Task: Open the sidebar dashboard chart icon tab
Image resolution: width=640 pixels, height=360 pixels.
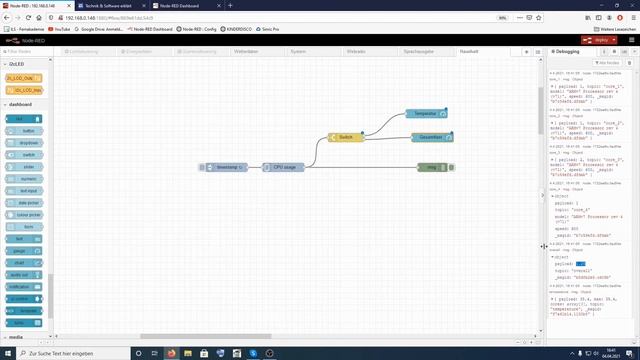Action: [624, 52]
